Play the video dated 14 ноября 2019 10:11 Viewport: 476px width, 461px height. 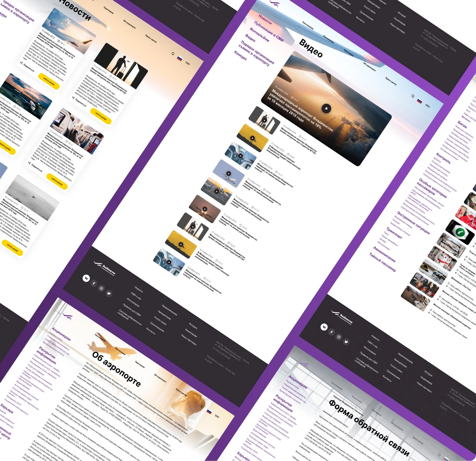coord(264,120)
